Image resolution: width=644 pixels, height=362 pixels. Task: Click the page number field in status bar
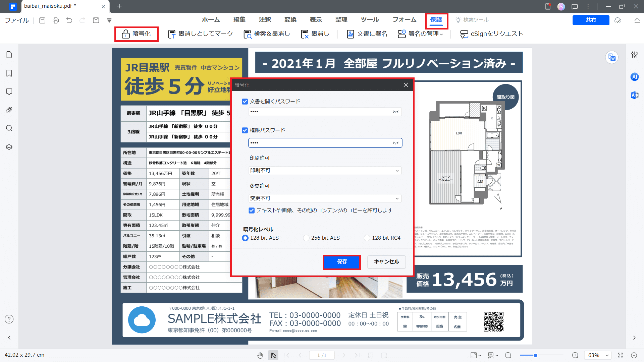[x=322, y=355]
